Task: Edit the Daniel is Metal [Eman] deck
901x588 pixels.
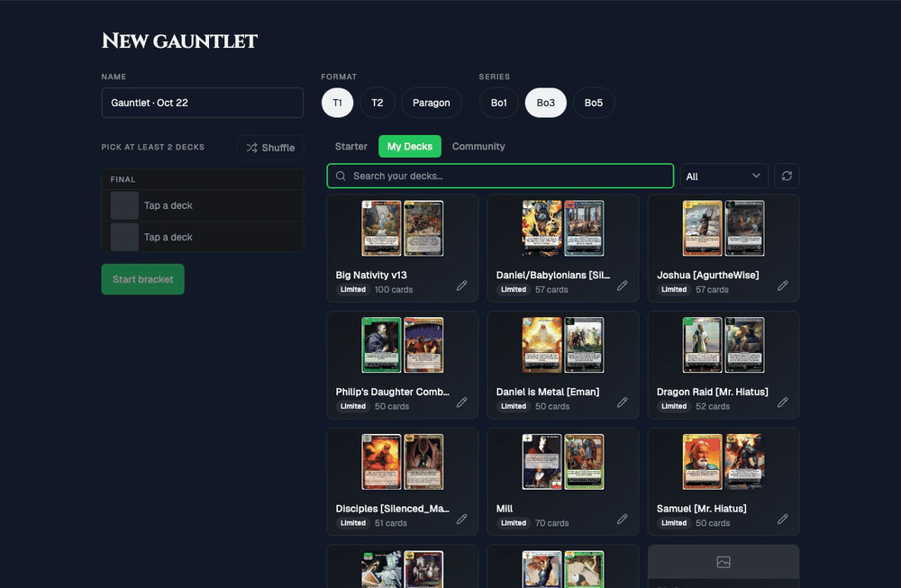Action: pyautogui.click(x=623, y=402)
